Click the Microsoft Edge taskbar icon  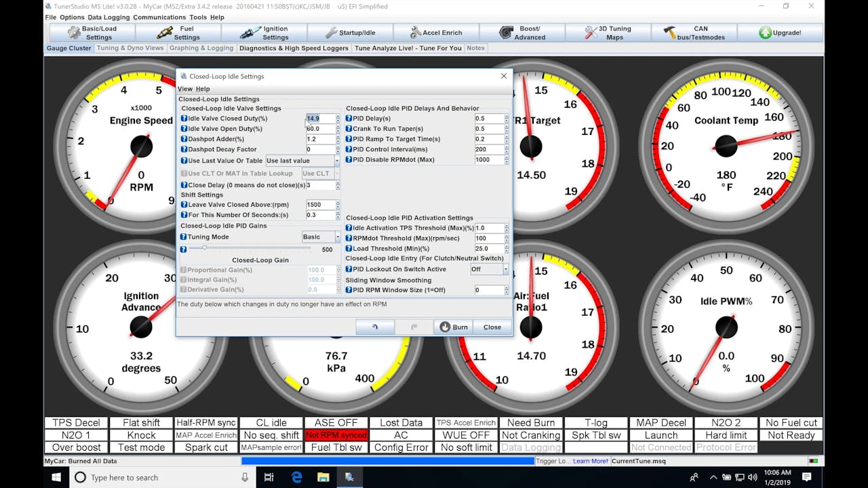coord(296,477)
